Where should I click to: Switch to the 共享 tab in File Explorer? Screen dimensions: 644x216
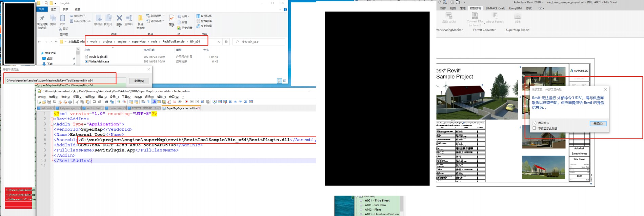[65, 9]
